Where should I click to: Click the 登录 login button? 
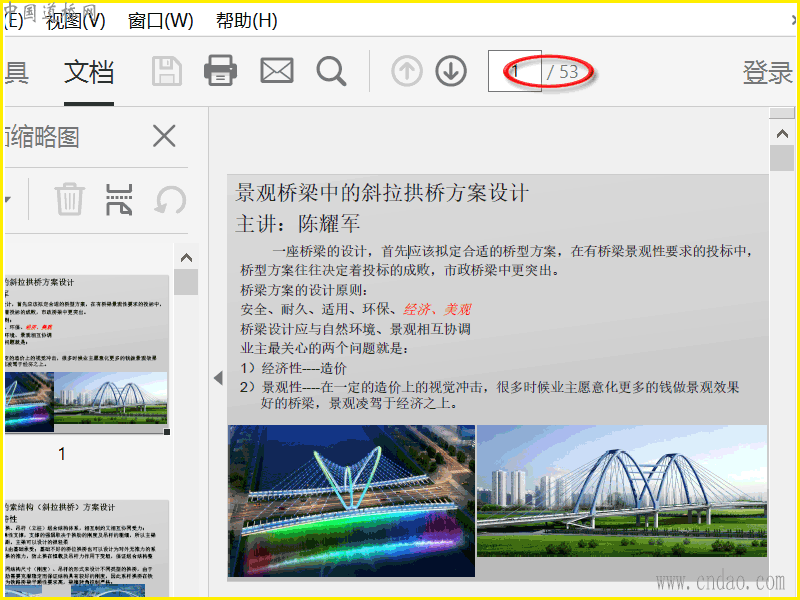767,72
